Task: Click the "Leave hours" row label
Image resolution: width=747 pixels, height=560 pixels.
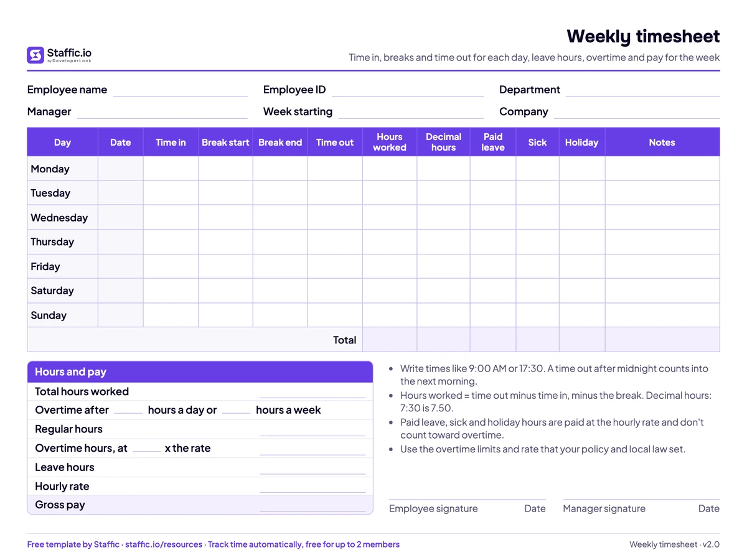Action: [65, 467]
